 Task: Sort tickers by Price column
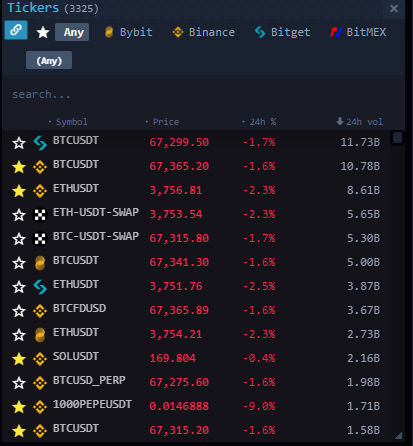[162, 122]
